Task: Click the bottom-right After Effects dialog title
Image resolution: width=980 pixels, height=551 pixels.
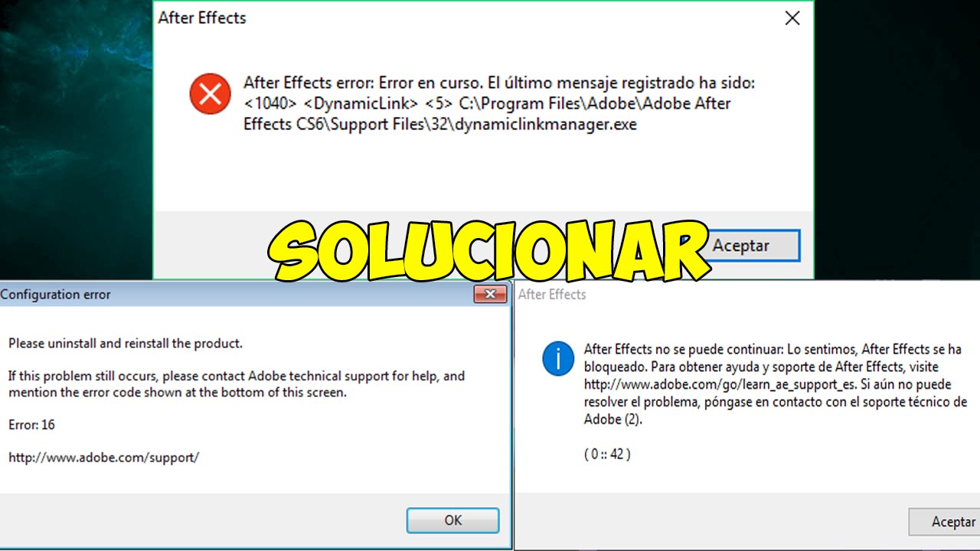Action: (x=552, y=295)
